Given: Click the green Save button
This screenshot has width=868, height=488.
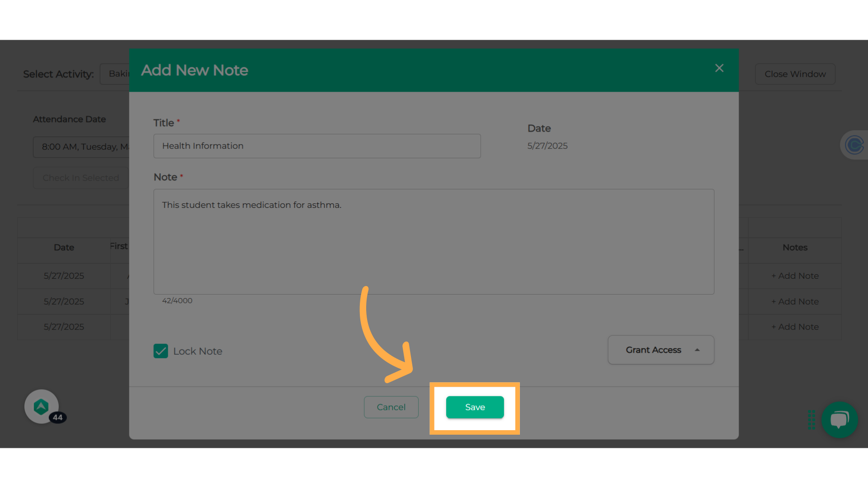Looking at the screenshot, I should [475, 407].
